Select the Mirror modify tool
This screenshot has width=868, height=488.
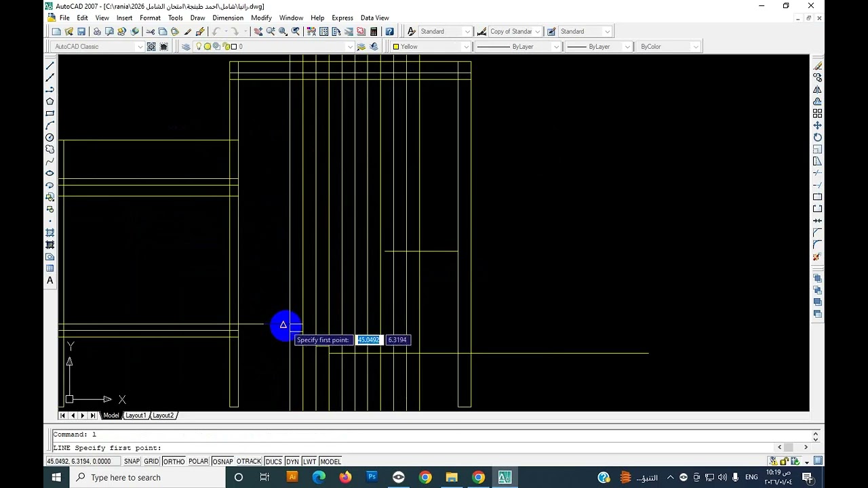pos(818,89)
